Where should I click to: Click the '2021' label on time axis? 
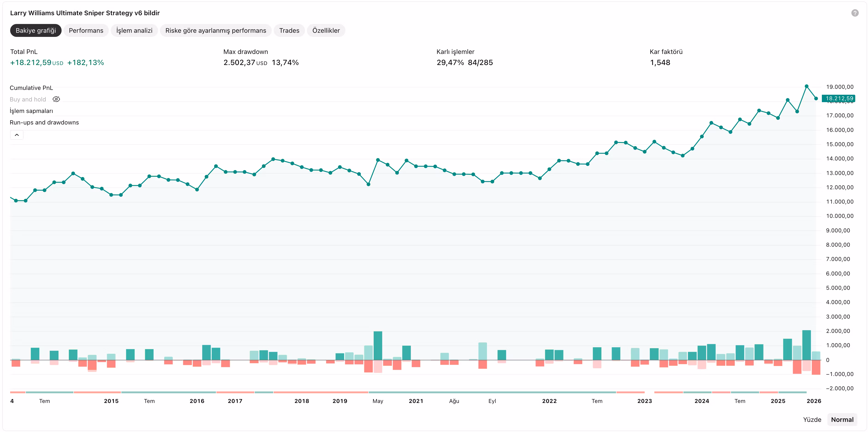416,401
